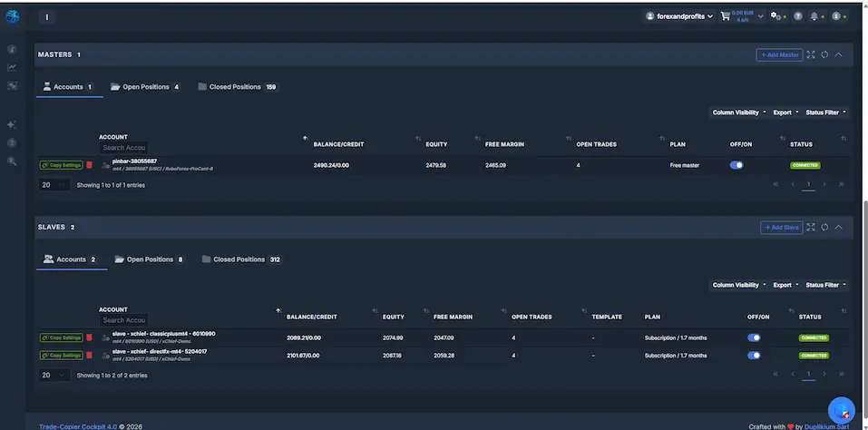The height and width of the screenshot is (430, 868).
Task: Open the sparkle icon in the left sidebar
Action: 12,124
